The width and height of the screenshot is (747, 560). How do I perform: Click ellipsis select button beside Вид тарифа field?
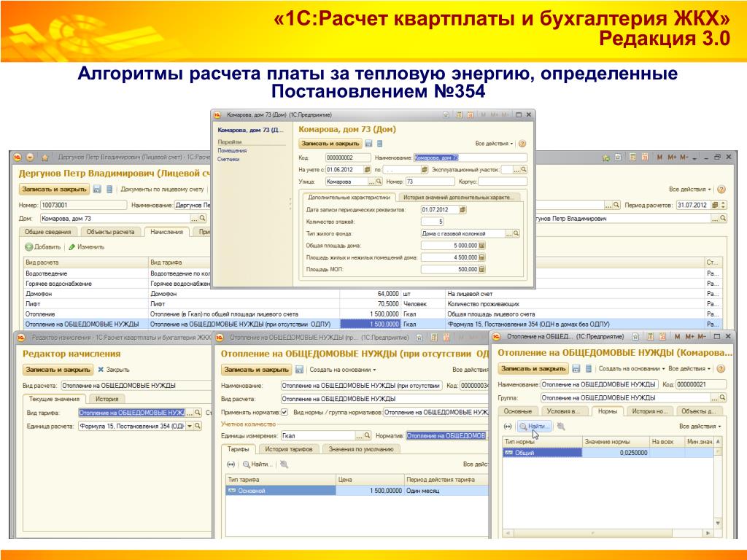pyautogui.click(x=190, y=413)
